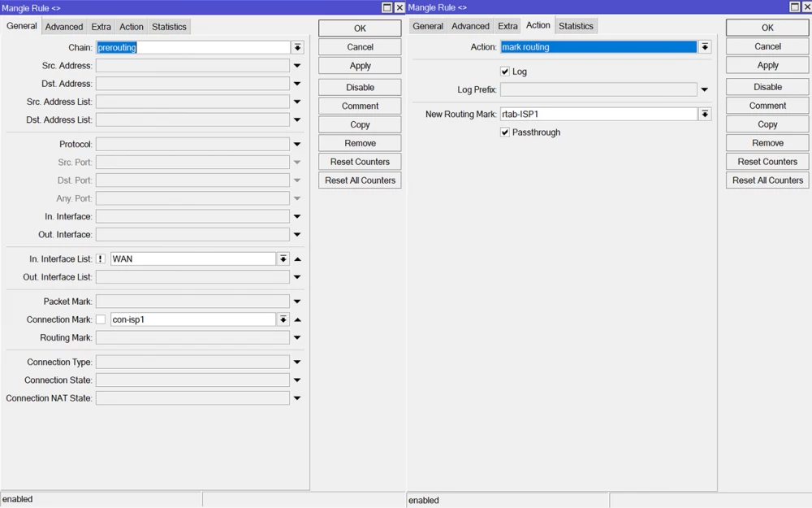
Task: Collapse the In. Interface List field arrow
Action: [x=297, y=259]
